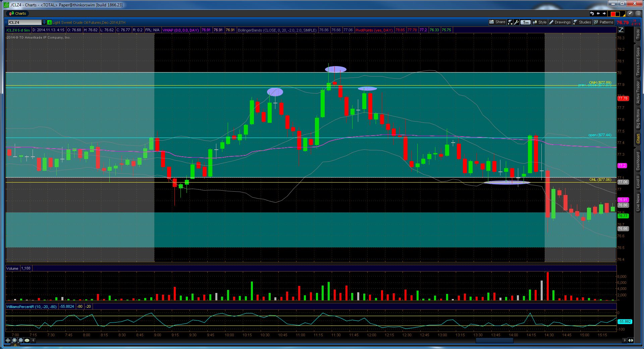
Task: Click the /CLZ4 5 d 5m chart label
Action: 18,30
